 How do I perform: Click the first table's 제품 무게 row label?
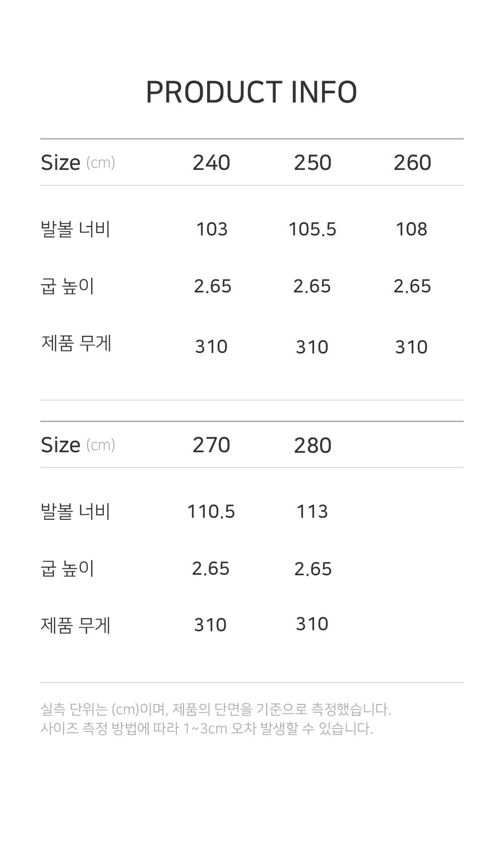click(76, 344)
